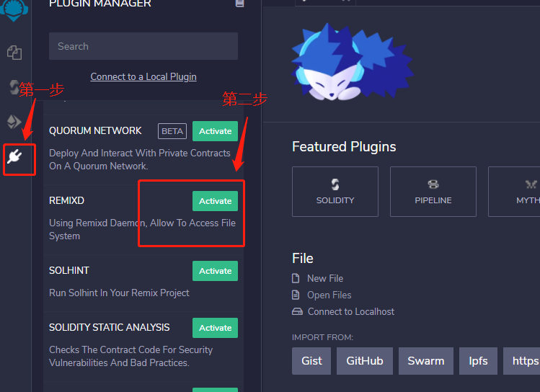Screen dimensions: 540x392
Task: Click the SOLHINT plugin title
Action: click(x=69, y=270)
